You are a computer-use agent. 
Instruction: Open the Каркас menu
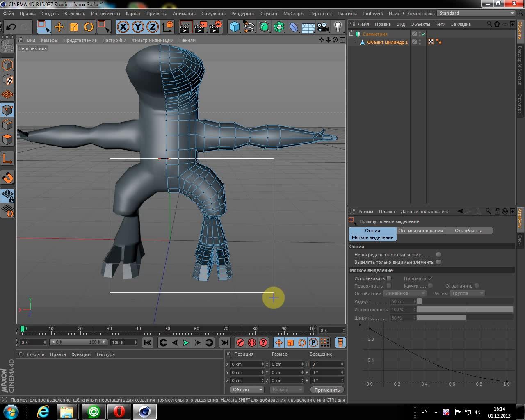tap(133, 14)
